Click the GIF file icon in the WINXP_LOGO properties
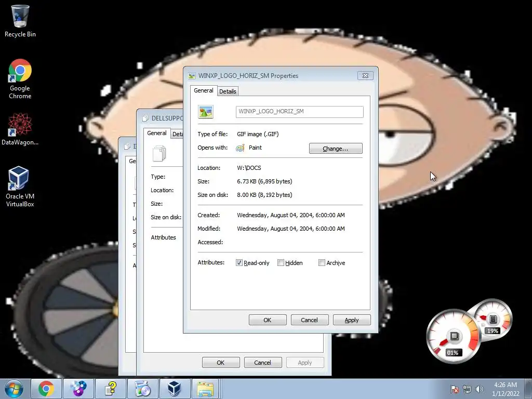The width and height of the screenshot is (532, 399). coord(206,112)
